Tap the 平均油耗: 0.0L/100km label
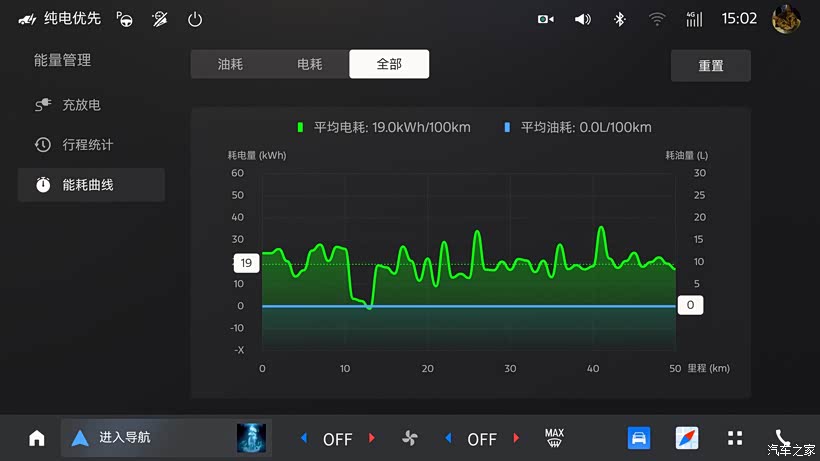This screenshot has width=820, height=461. point(586,128)
